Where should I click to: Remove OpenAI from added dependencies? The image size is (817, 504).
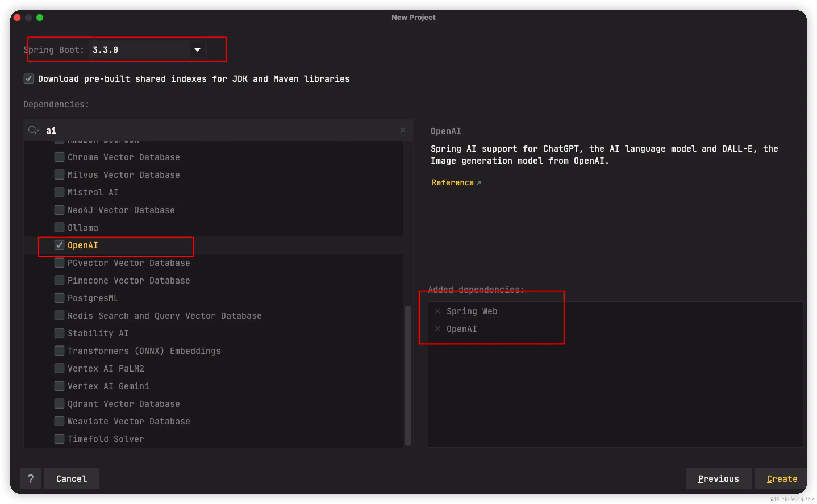[x=437, y=329]
